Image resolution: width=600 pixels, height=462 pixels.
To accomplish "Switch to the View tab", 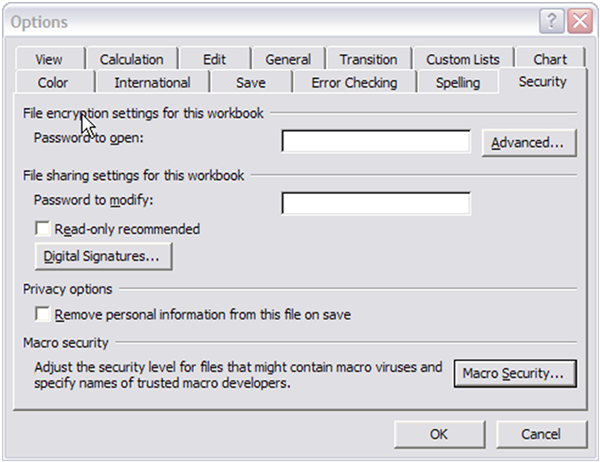I will pyautogui.click(x=48, y=60).
